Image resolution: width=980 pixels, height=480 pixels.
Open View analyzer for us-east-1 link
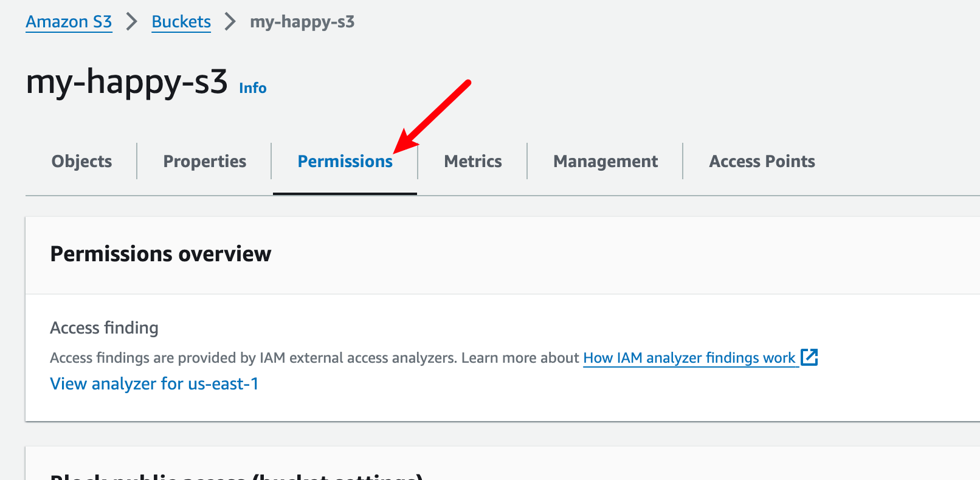click(x=154, y=384)
